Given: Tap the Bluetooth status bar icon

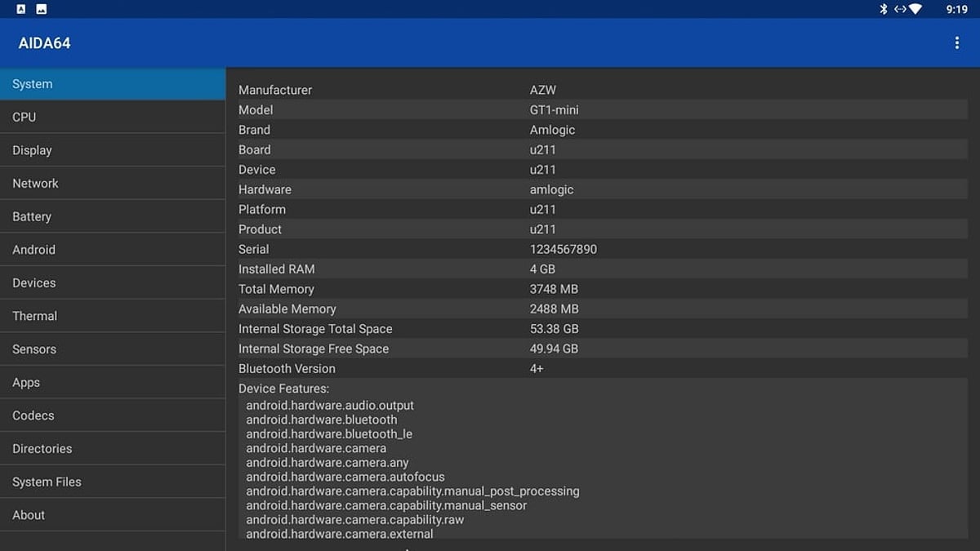Looking at the screenshot, I should [883, 9].
